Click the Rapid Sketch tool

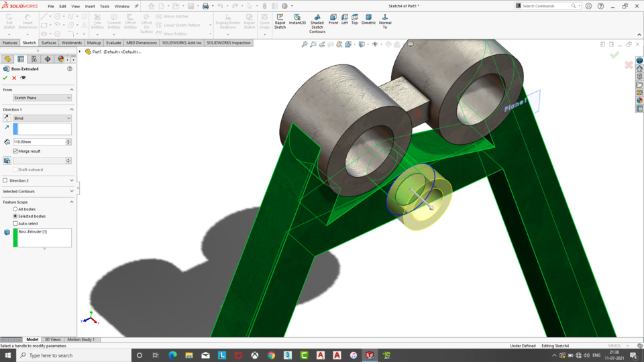[x=280, y=21]
